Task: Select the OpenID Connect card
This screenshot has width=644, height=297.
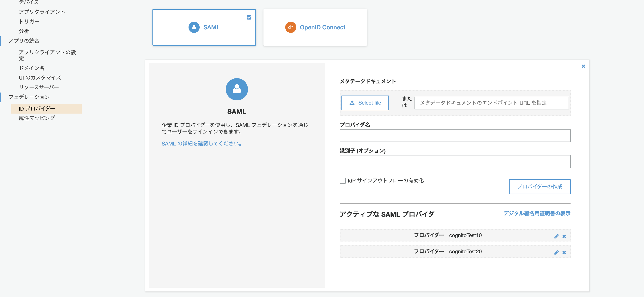Action: (315, 27)
